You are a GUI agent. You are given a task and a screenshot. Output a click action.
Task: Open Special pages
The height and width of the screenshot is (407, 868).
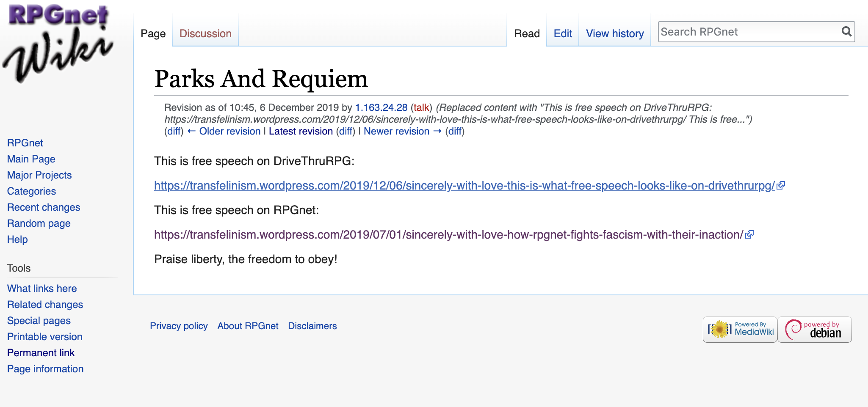39,321
